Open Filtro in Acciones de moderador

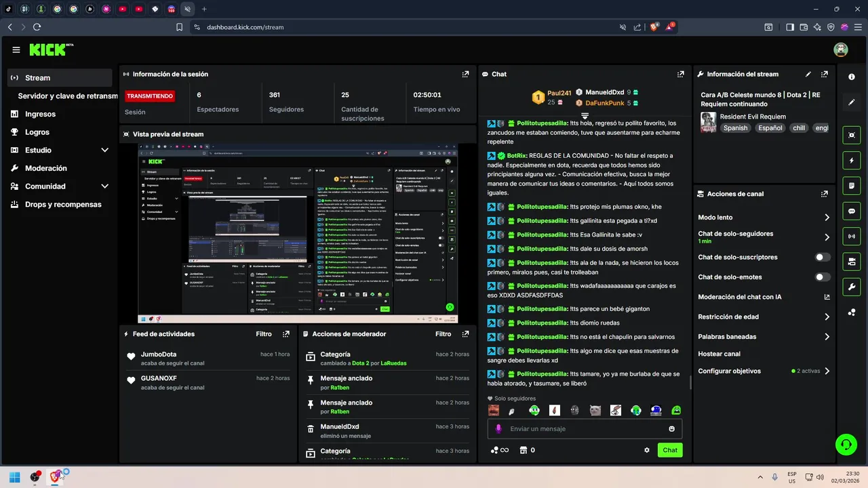click(443, 334)
